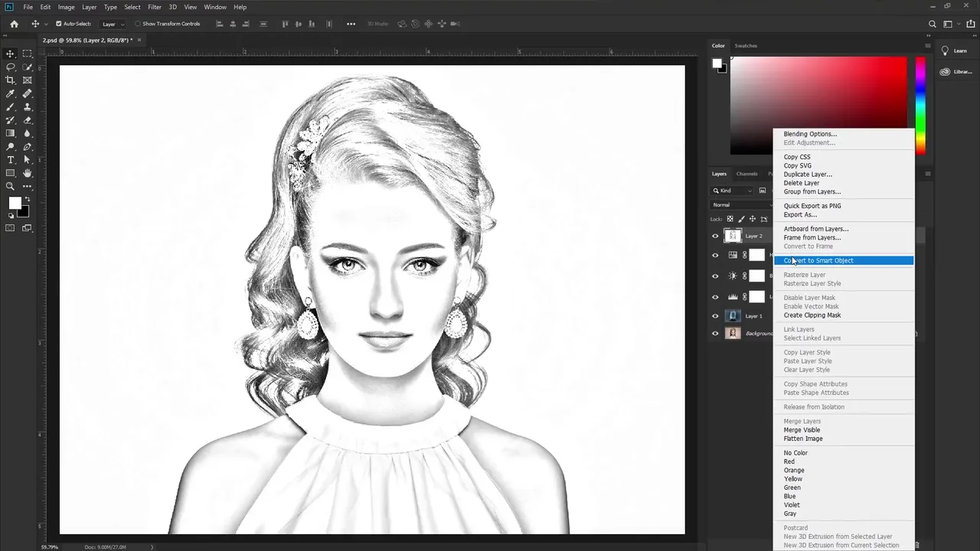Switch to the Channels tab

click(746, 174)
